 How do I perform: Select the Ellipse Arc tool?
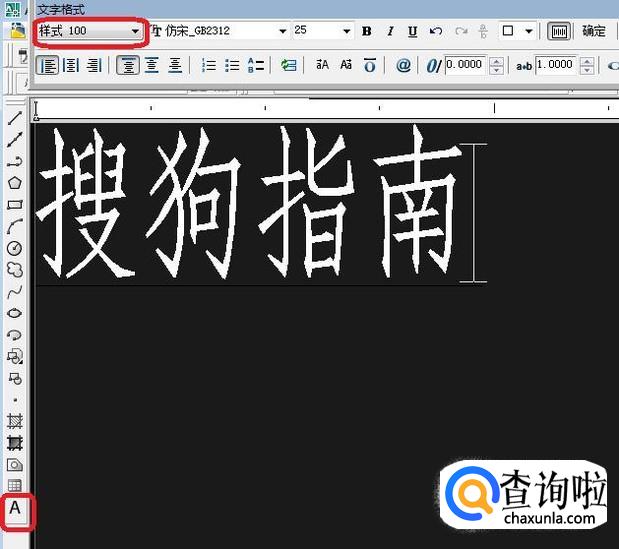point(15,335)
